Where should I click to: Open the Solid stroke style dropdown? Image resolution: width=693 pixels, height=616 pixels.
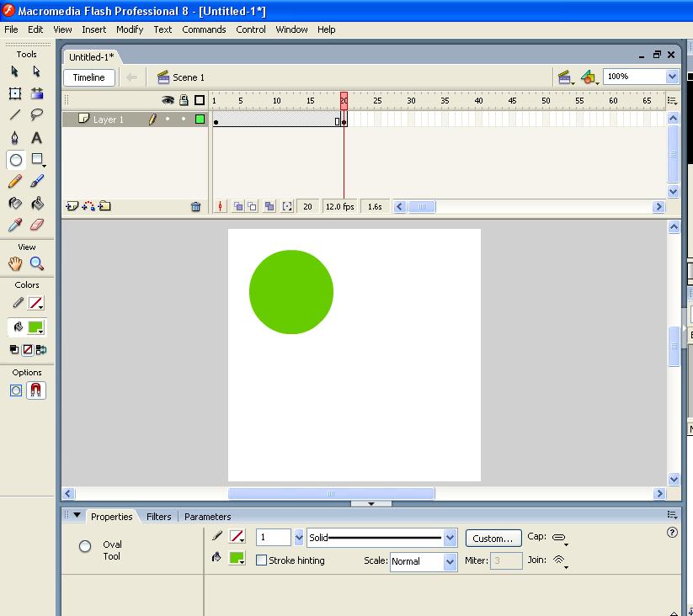[x=450, y=538]
